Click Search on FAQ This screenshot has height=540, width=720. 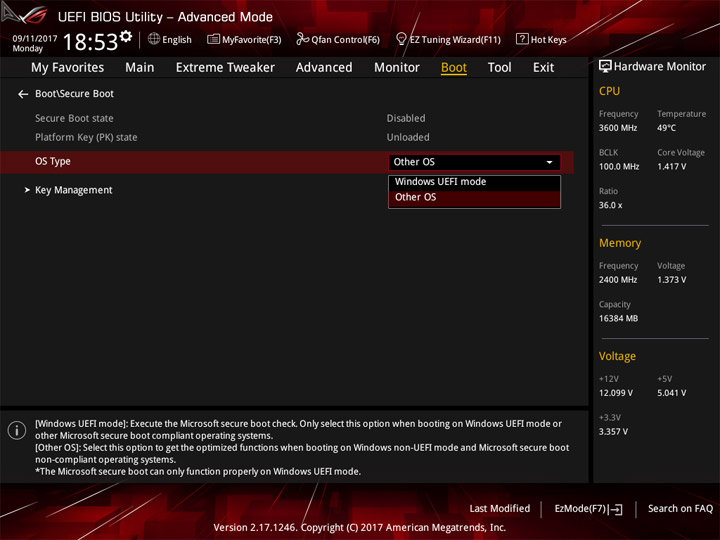680,508
